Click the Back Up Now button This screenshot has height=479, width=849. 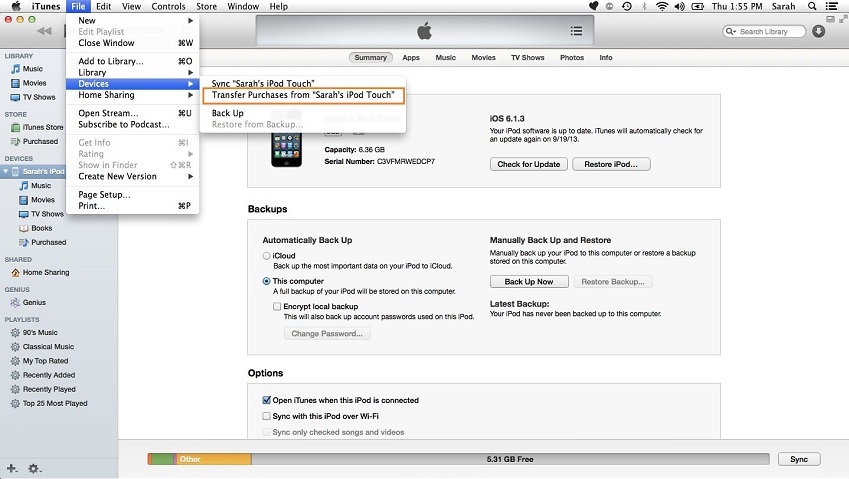pyautogui.click(x=528, y=282)
